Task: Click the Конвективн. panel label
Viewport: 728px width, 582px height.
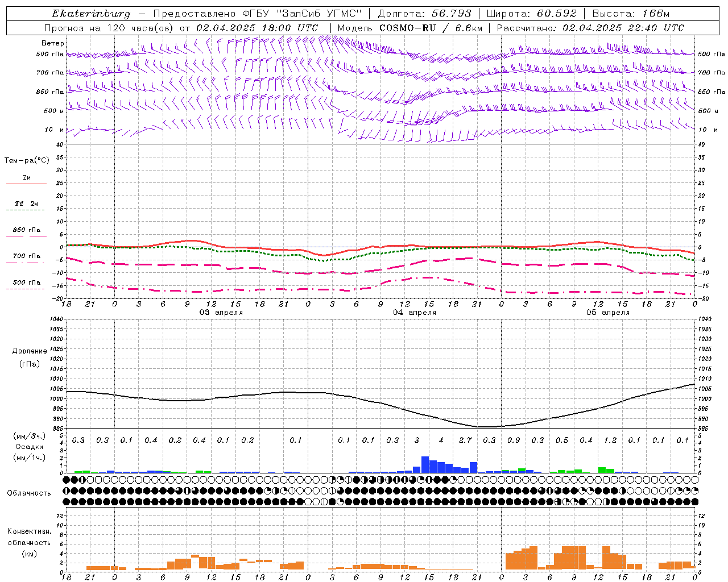Action: pos(29,531)
